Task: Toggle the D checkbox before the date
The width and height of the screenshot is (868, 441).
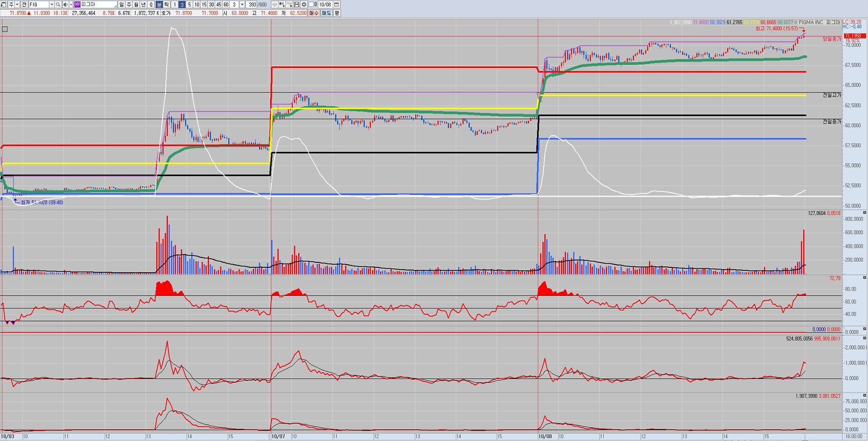Action: (311, 5)
